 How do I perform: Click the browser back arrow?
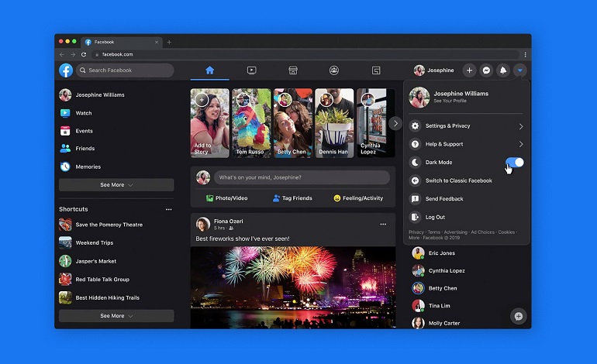pos(62,54)
